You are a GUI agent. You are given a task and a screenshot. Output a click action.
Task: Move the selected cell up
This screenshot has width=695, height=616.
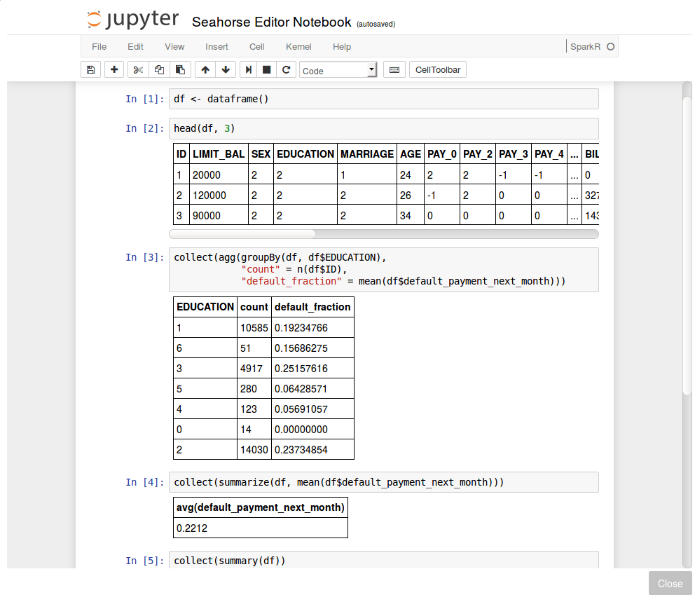205,70
